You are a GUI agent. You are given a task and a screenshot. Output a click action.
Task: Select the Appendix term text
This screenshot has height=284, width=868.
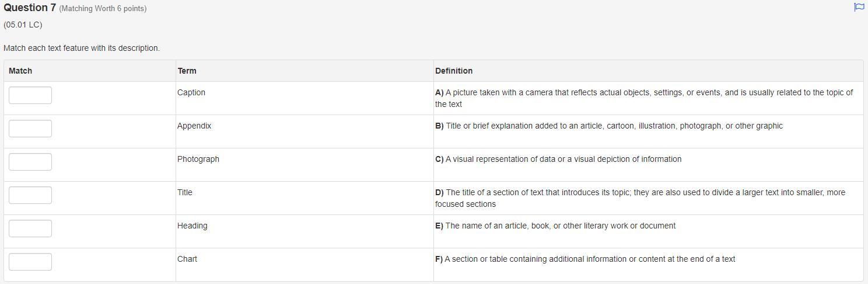(194, 126)
